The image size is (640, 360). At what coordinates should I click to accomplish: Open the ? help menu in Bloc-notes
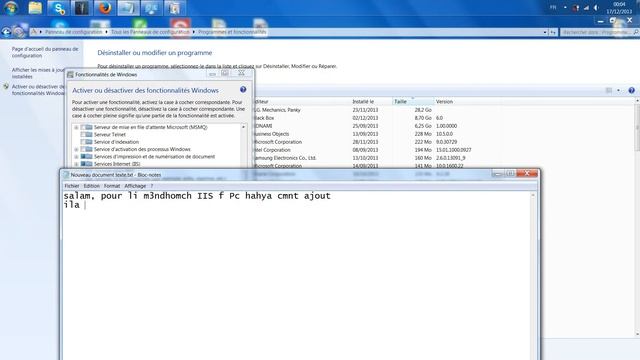[x=152, y=186]
